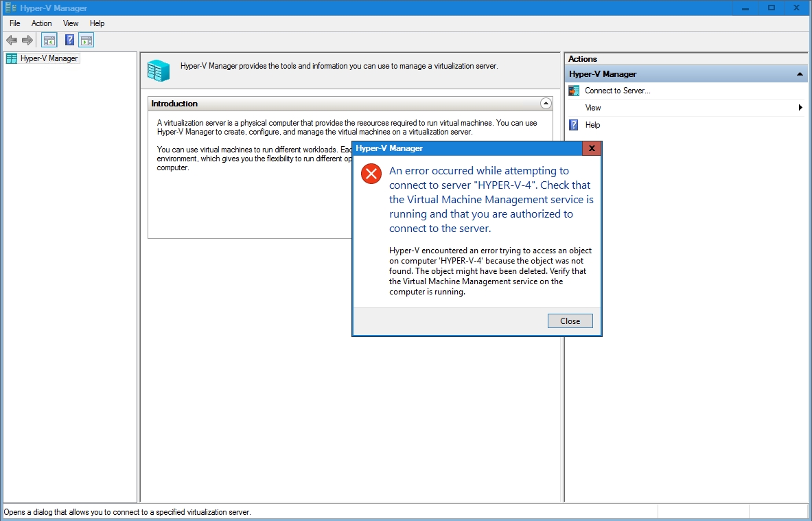Click the Help action in the Actions pane
This screenshot has height=521, width=812.
point(592,125)
